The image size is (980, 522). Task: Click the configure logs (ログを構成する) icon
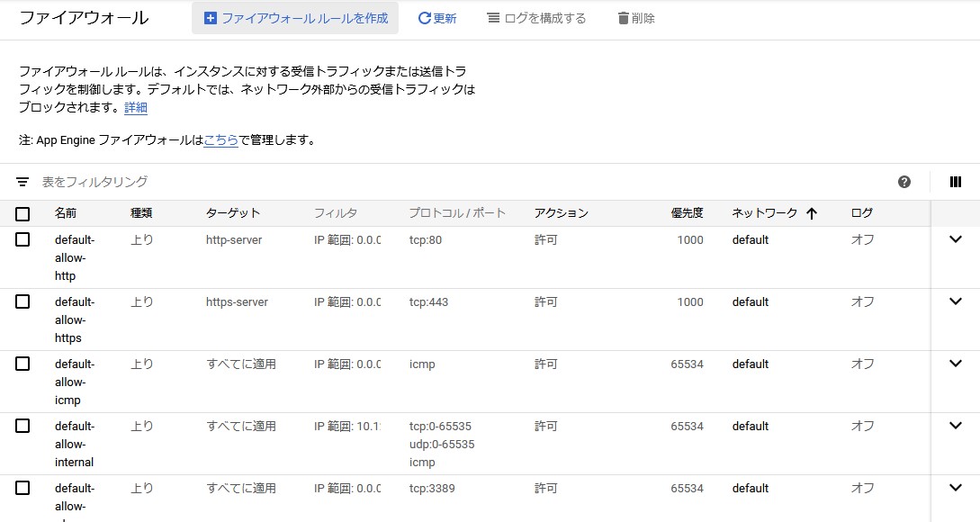(x=493, y=18)
